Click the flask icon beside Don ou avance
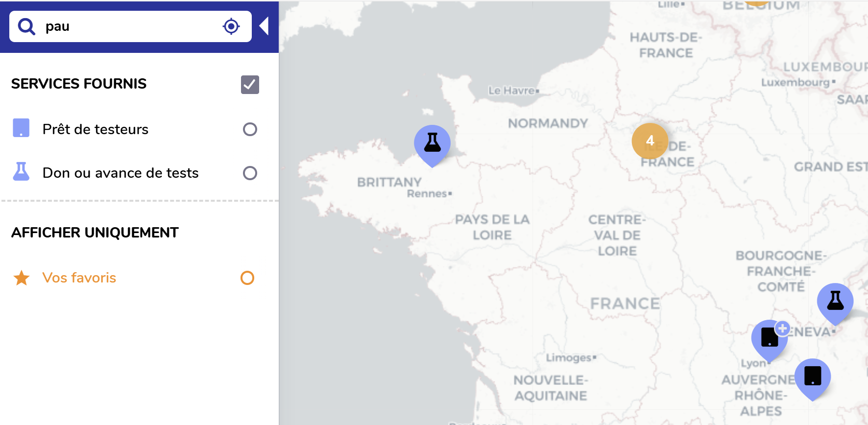 (x=21, y=172)
